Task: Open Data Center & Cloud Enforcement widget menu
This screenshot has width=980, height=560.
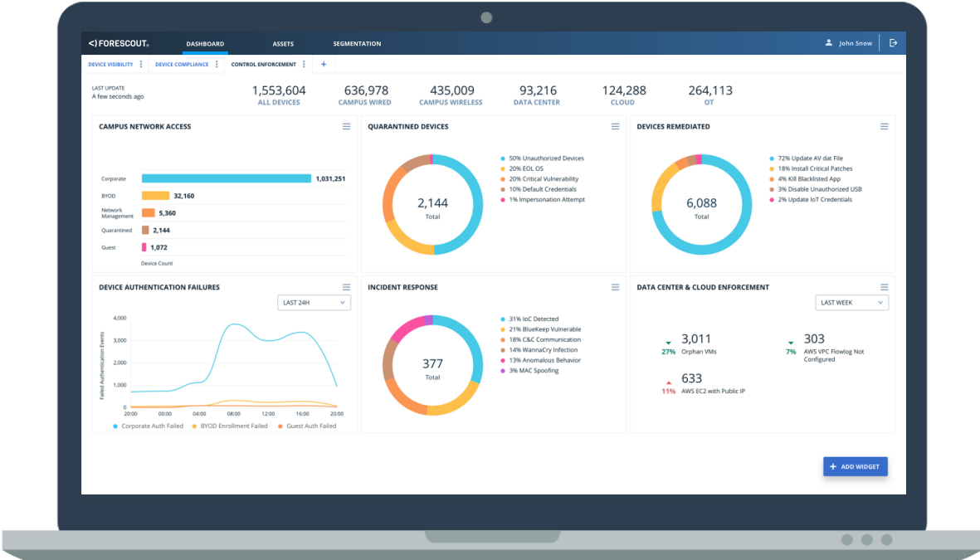Action: point(884,287)
